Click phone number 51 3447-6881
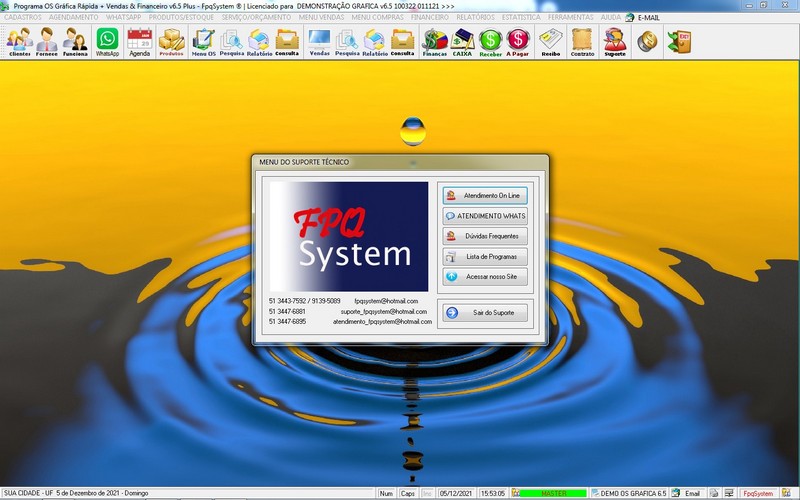The width and height of the screenshot is (800, 500). pyautogui.click(x=287, y=311)
